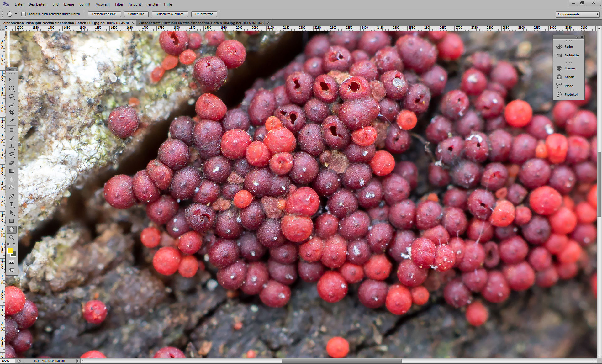The height and width of the screenshot is (364, 602).
Task: Click the Druckformat button
Action: tap(204, 14)
